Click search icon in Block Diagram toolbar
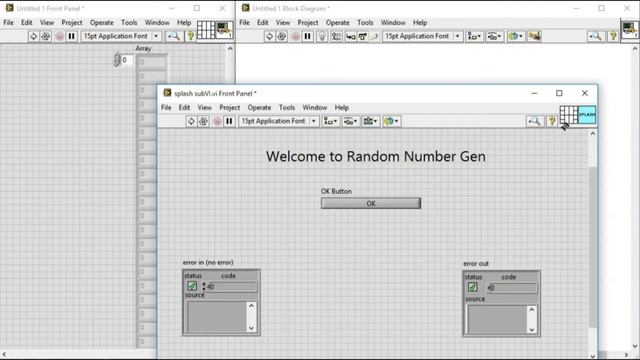 point(595,36)
